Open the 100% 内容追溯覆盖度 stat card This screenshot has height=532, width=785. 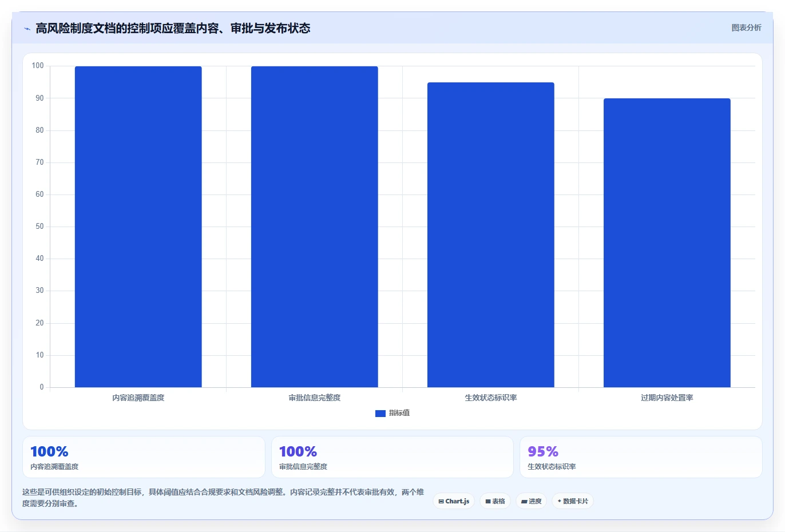coord(144,457)
